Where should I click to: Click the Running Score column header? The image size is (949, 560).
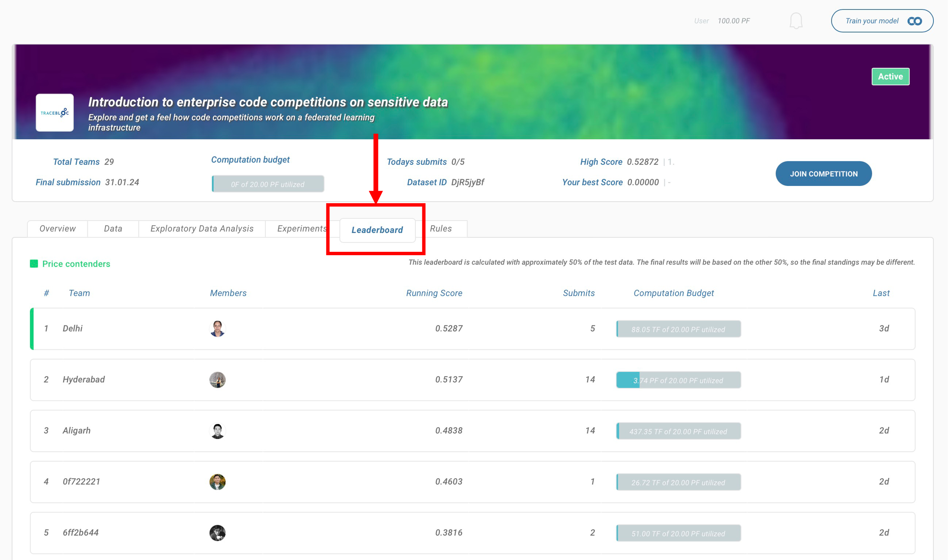pyautogui.click(x=434, y=293)
